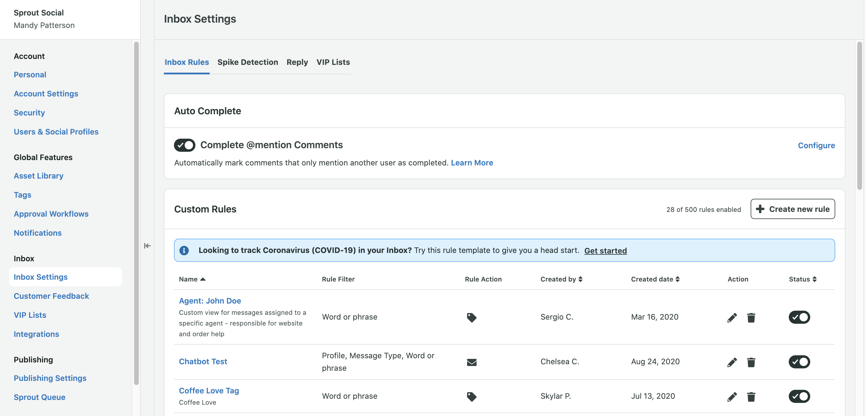Open Configure for Auto Complete
868x416 pixels.
pos(816,145)
